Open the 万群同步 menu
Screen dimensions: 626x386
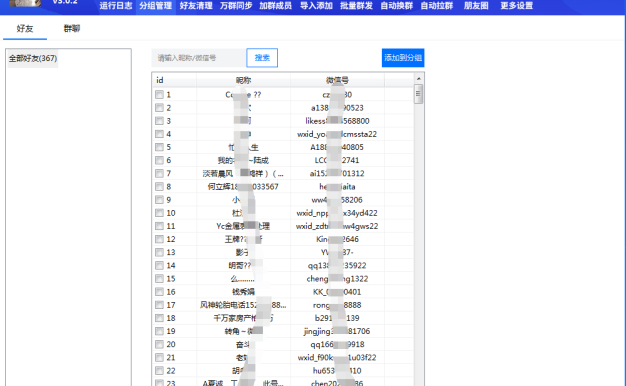(236, 6)
